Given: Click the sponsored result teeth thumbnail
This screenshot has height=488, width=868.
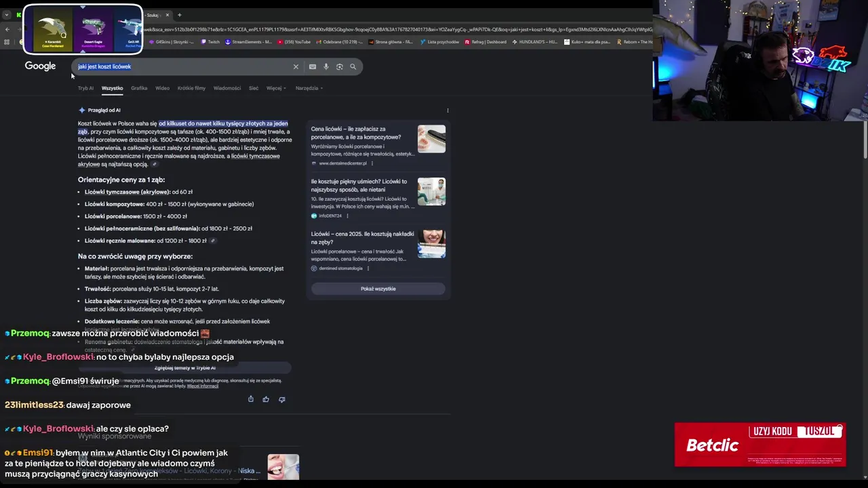Looking at the screenshot, I should (x=283, y=468).
